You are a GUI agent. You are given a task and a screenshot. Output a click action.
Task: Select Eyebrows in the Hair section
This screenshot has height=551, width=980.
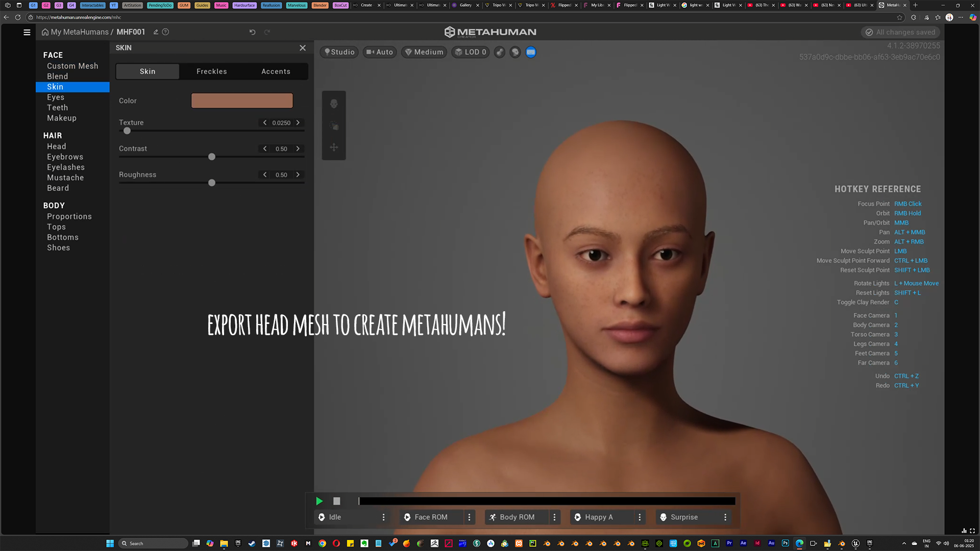click(x=65, y=157)
